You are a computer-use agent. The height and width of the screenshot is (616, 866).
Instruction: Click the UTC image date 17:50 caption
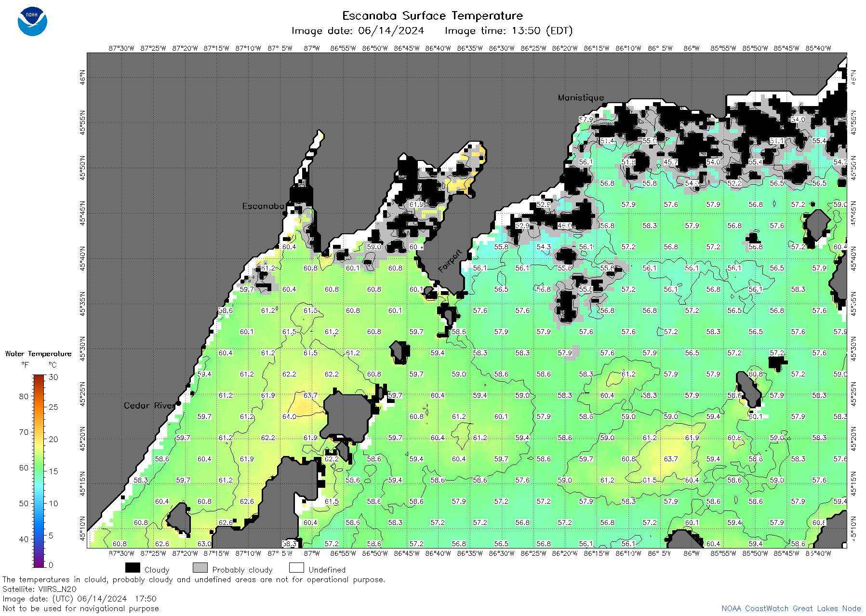(80, 599)
